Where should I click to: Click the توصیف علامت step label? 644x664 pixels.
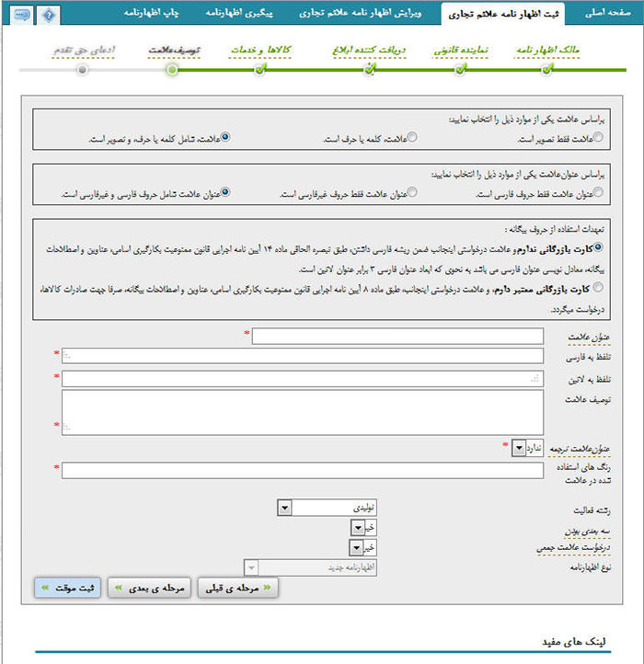[x=174, y=51]
